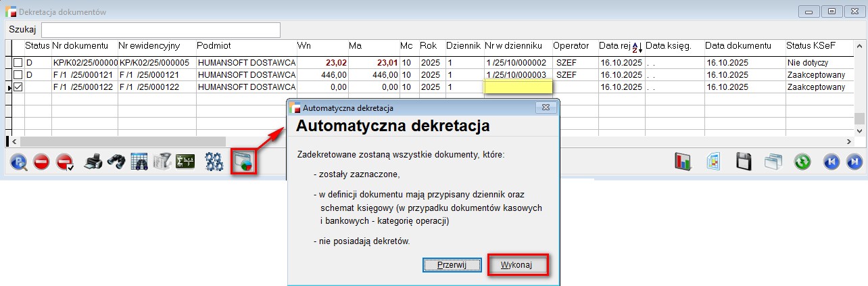Image resolution: width=868 pixels, height=286 pixels.
Task: Click the red delete-marked icon with checkmark
Action: pos(65,162)
